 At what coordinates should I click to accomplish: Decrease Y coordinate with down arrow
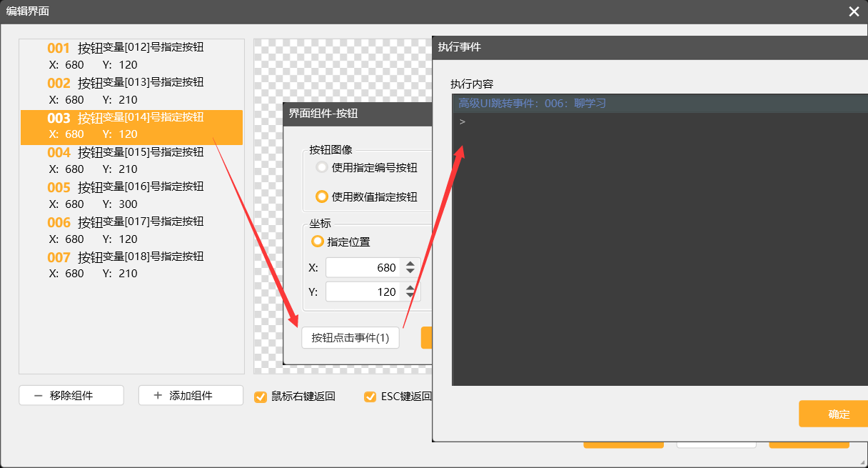click(410, 296)
